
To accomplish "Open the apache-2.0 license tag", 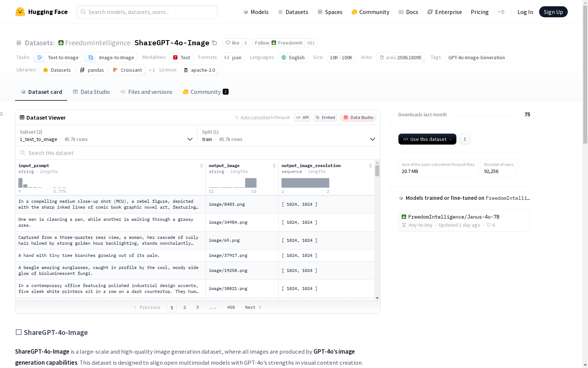I will pyautogui.click(x=200, y=70).
